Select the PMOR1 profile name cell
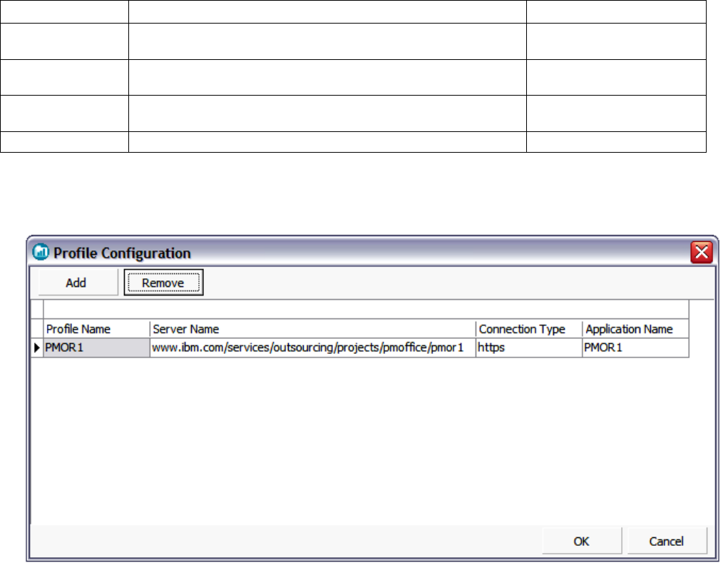Screen dimensions: 728x563 (x=96, y=348)
